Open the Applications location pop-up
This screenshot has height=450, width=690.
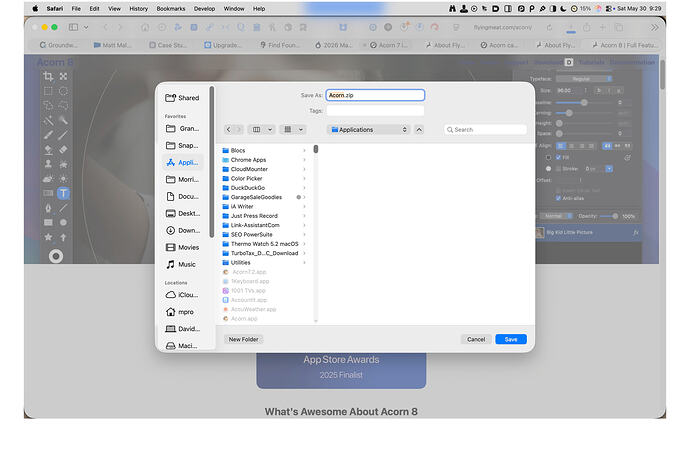[369, 129]
